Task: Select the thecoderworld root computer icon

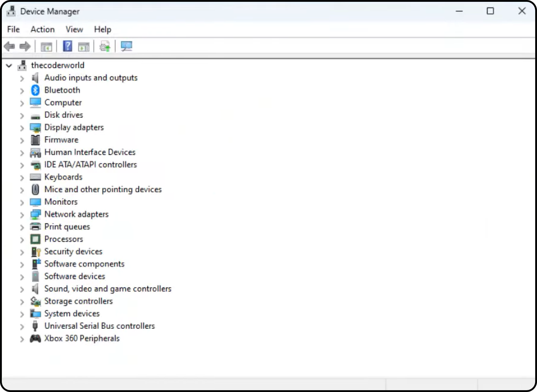Action: pos(22,65)
